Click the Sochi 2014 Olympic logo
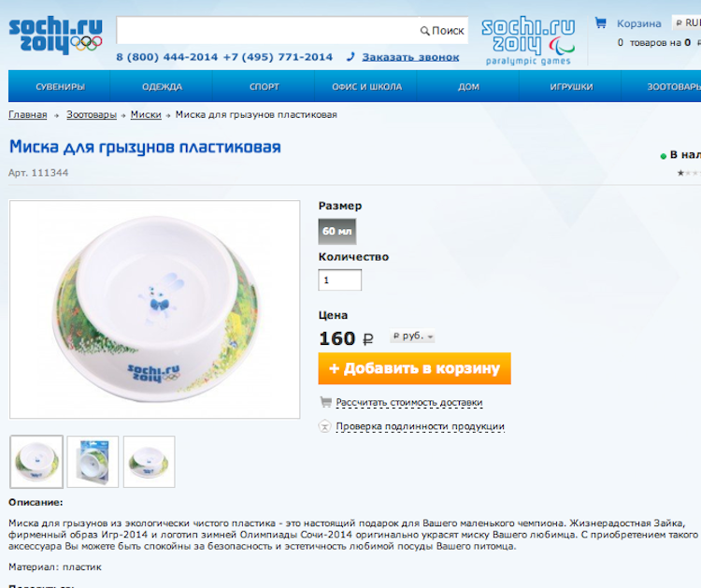Screen dimensions: 701x588 coord(56,35)
